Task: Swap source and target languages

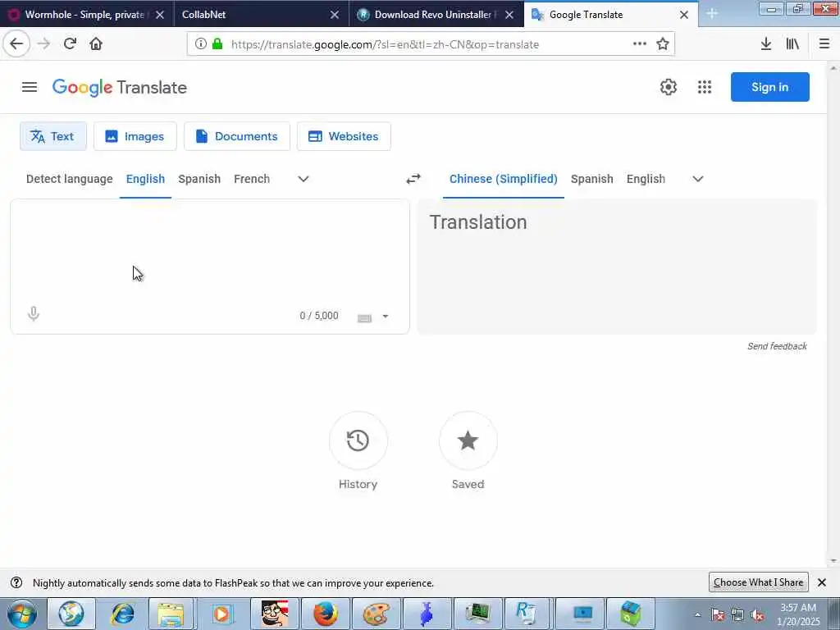Action: pyautogui.click(x=413, y=179)
